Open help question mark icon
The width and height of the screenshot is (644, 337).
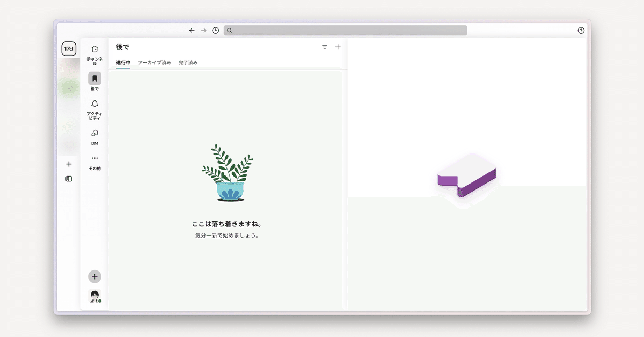(x=581, y=31)
